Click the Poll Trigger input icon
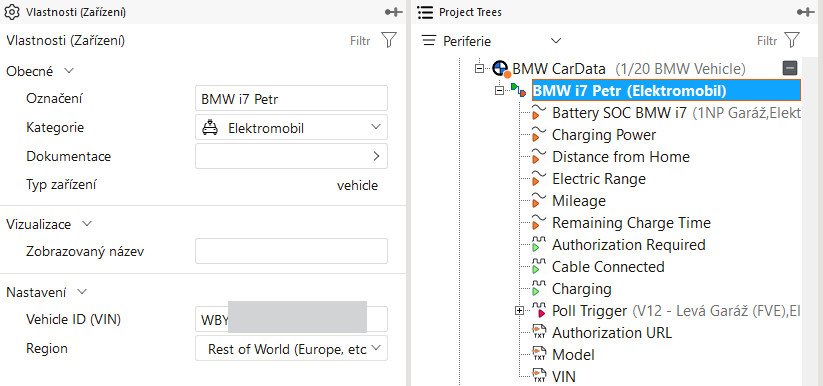 [x=539, y=311]
